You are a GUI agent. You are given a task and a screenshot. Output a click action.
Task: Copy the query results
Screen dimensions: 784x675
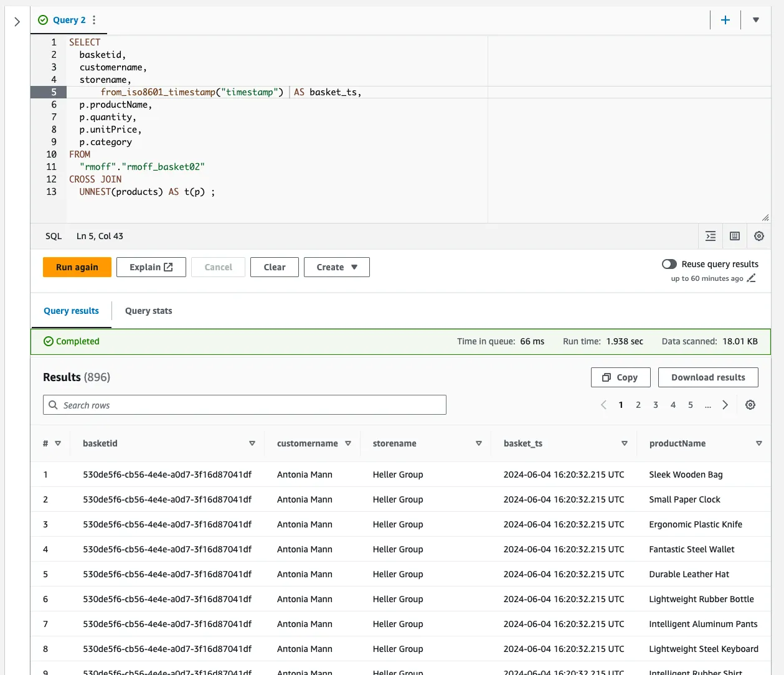[x=620, y=377]
